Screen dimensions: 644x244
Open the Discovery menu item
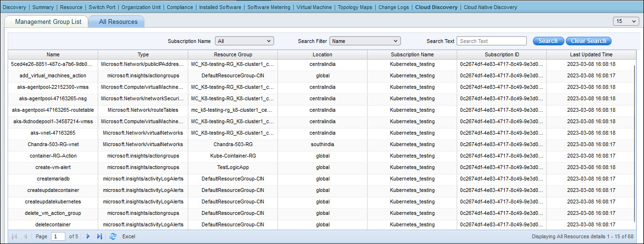[15, 7]
